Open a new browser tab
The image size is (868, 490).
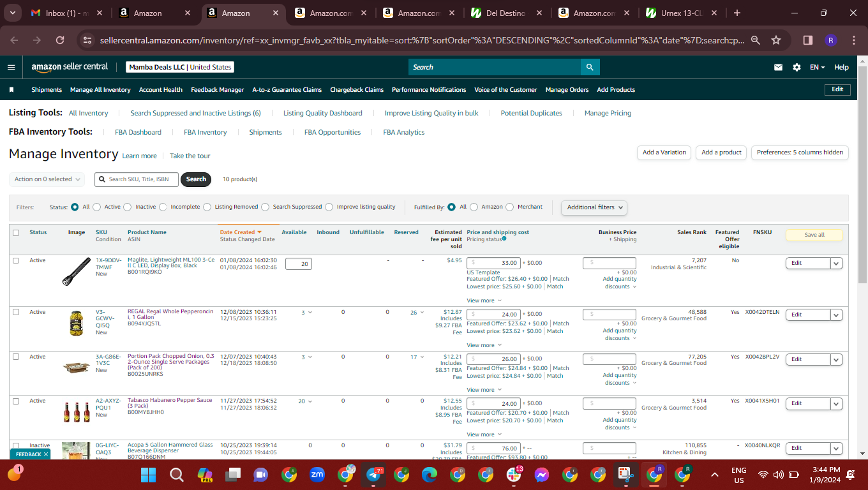click(x=737, y=13)
